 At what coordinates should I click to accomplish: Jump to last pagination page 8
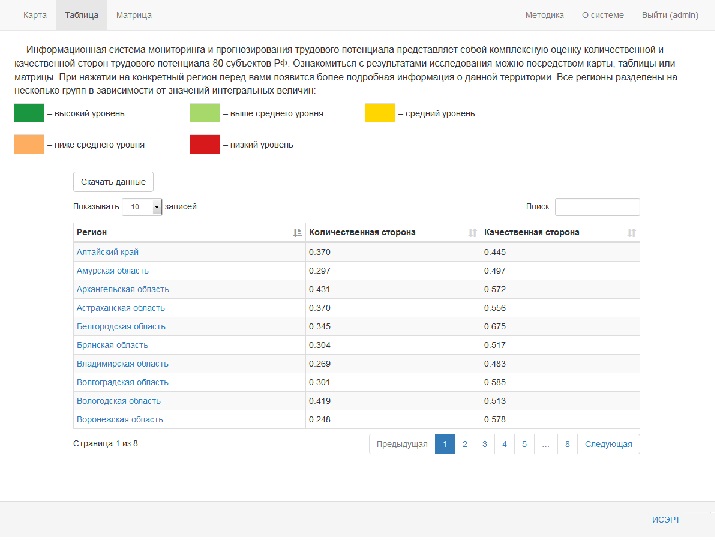click(x=567, y=444)
